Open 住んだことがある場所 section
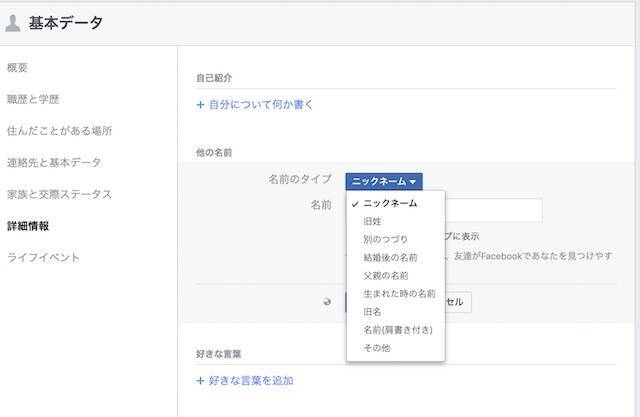640x417 pixels. 59,130
